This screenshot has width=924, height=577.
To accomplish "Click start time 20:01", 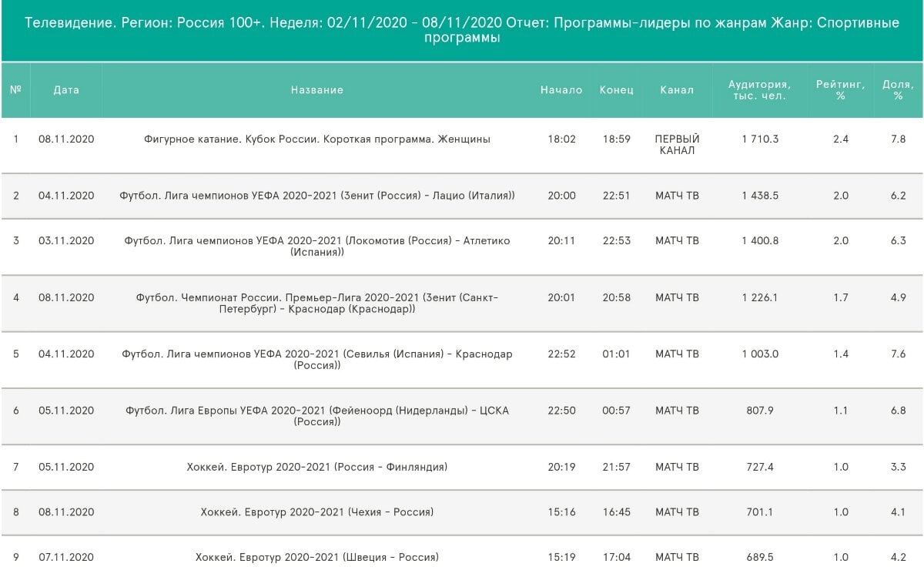I will [x=562, y=297].
